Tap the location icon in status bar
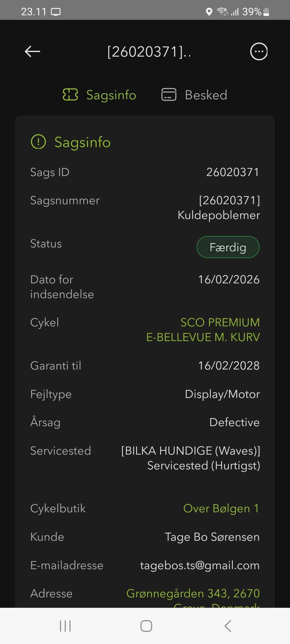 pyautogui.click(x=209, y=12)
